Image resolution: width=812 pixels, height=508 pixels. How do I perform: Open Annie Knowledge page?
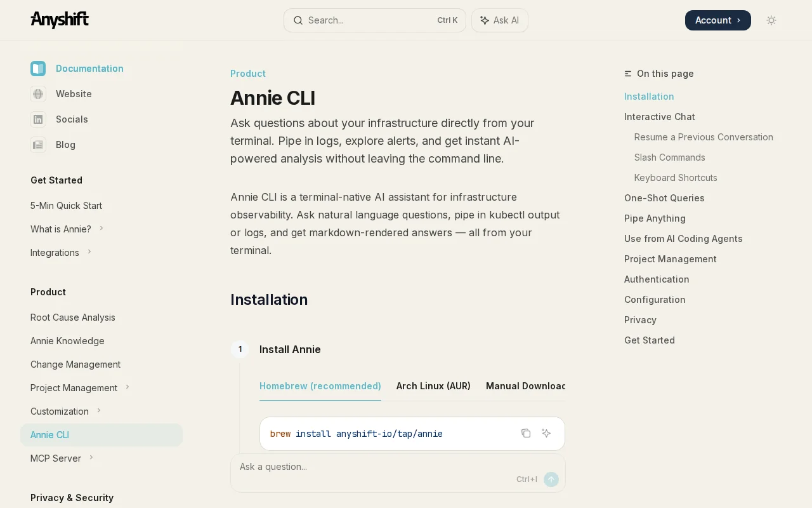(67, 341)
